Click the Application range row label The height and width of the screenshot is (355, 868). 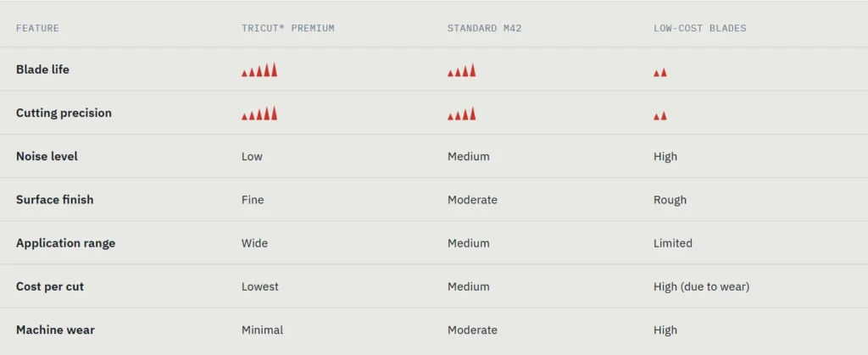(65, 243)
